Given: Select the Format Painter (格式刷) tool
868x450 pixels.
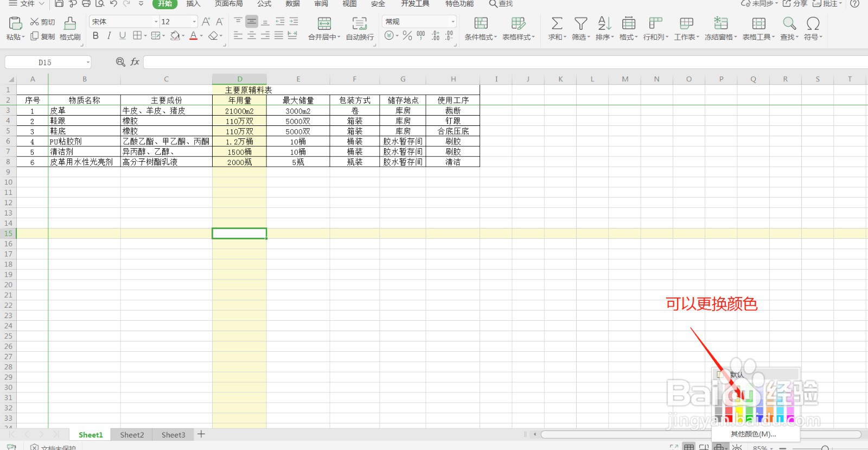Looking at the screenshot, I should 70,28.
